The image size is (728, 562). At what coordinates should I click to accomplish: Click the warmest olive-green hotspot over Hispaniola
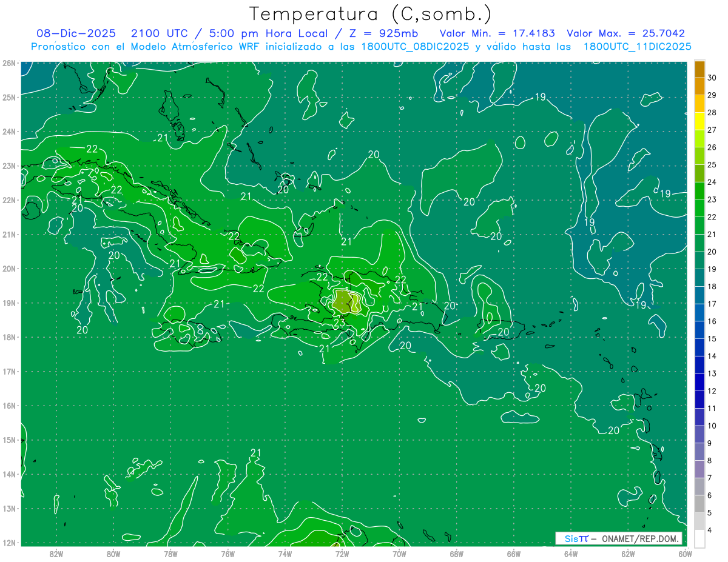tap(343, 301)
